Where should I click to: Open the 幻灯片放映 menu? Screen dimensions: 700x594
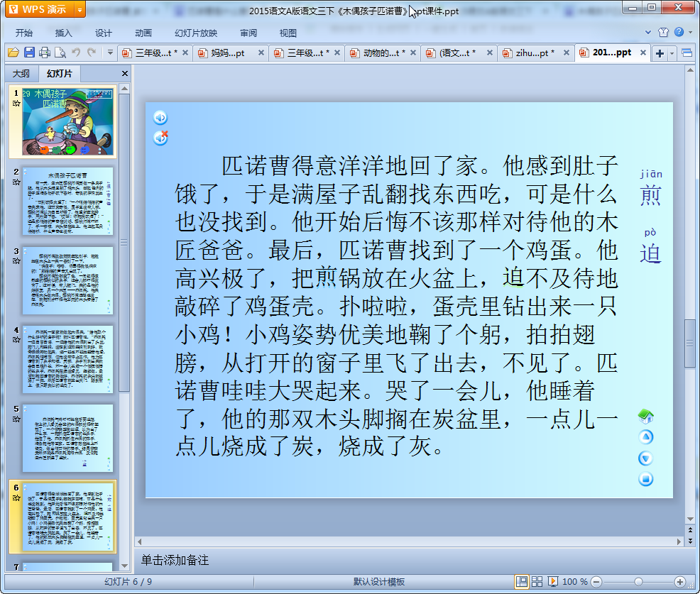pyautogui.click(x=195, y=33)
